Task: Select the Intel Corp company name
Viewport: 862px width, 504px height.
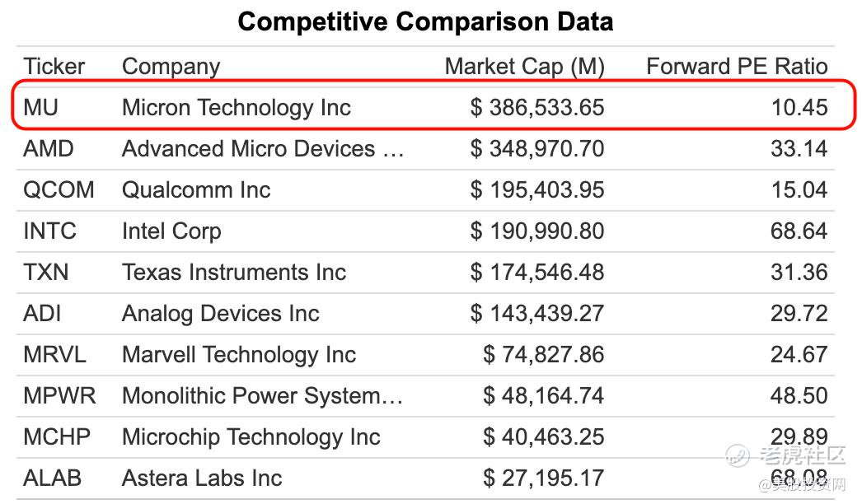Action: click(x=171, y=231)
